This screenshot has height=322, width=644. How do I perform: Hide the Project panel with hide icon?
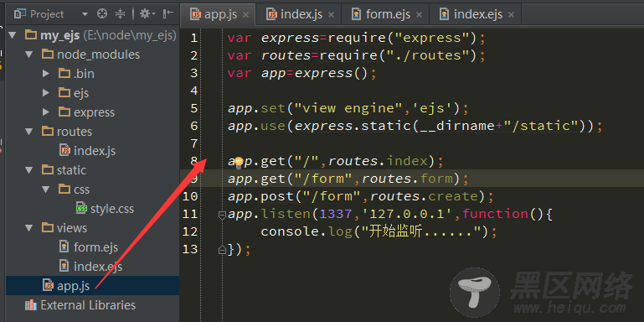(x=168, y=14)
